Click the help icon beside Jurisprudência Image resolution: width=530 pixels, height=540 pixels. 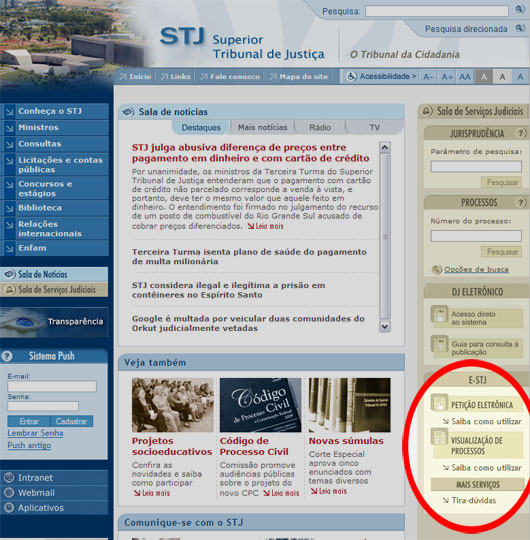point(521,133)
